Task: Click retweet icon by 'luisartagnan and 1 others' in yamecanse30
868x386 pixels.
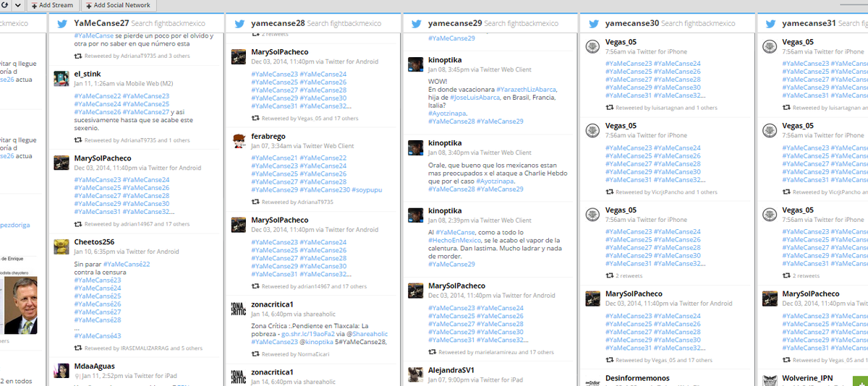Action: [610, 108]
